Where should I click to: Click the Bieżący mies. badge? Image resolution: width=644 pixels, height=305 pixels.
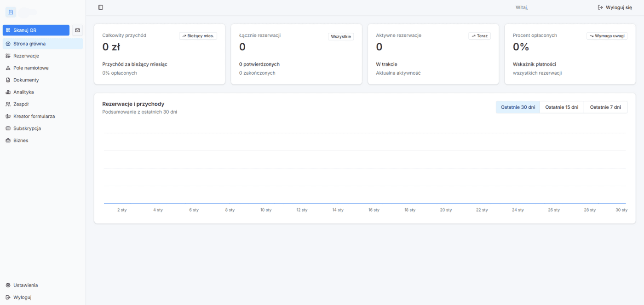click(198, 36)
